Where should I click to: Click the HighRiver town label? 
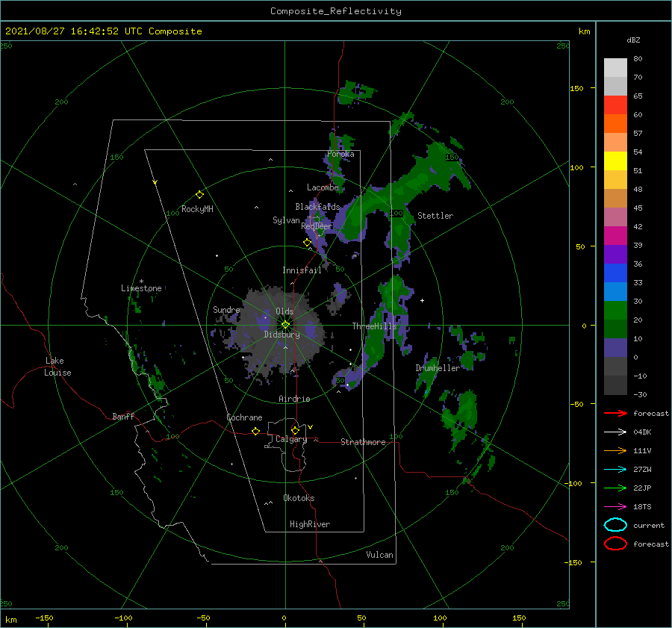[x=309, y=524]
